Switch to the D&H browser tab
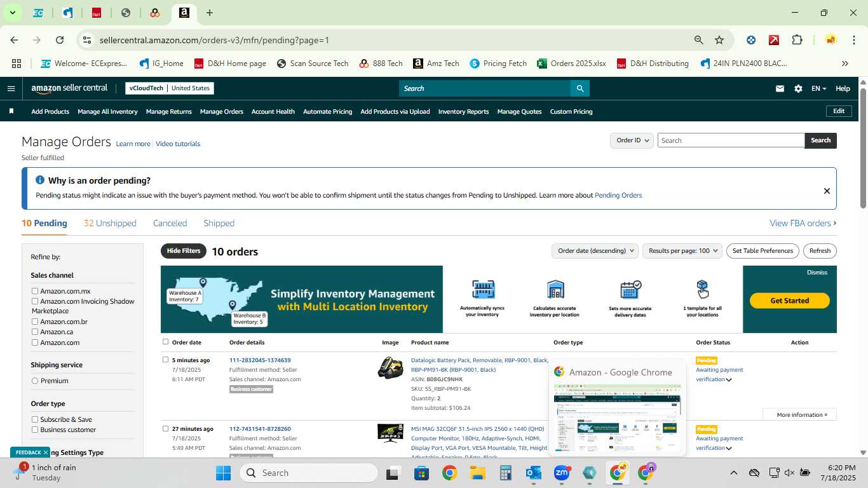The height and width of the screenshot is (488, 868). tap(97, 13)
